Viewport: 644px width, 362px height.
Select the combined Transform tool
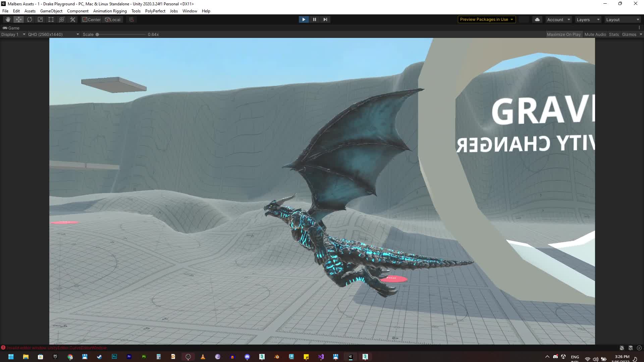62,19
